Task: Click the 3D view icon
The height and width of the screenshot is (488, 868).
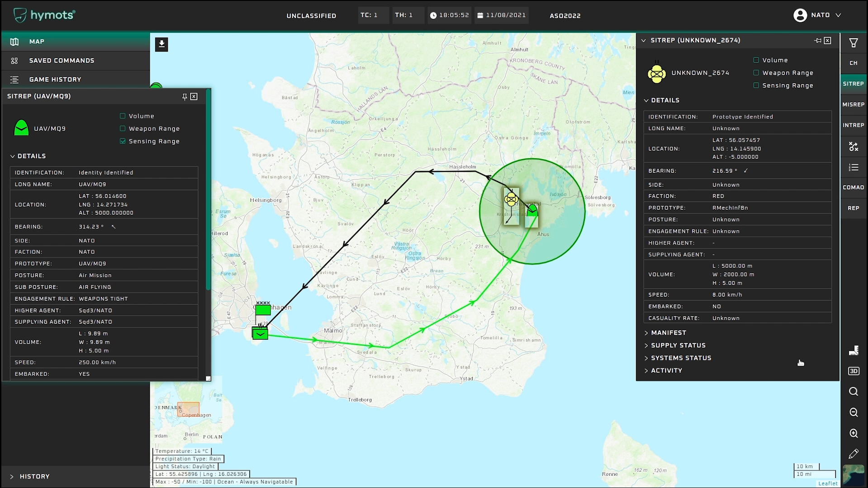Action: pyautogui.click(x=854, y=371)
